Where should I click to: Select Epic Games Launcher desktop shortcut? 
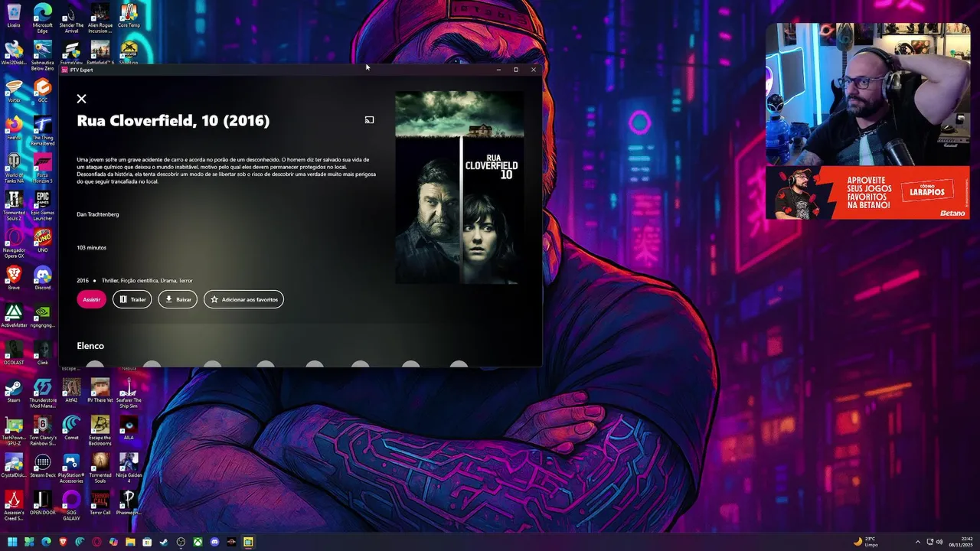43,206
